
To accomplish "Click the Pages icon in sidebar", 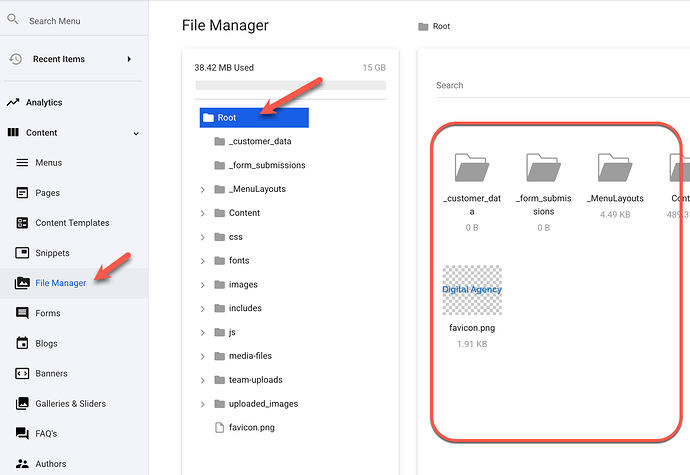I will [22, 193].
